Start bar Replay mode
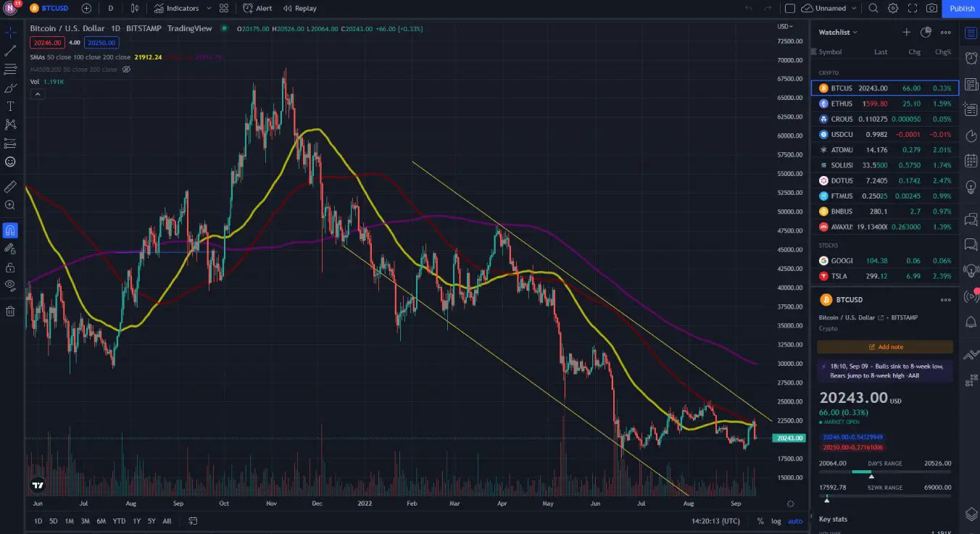Screen dimensions: 980x534 (x=300, y=8)
